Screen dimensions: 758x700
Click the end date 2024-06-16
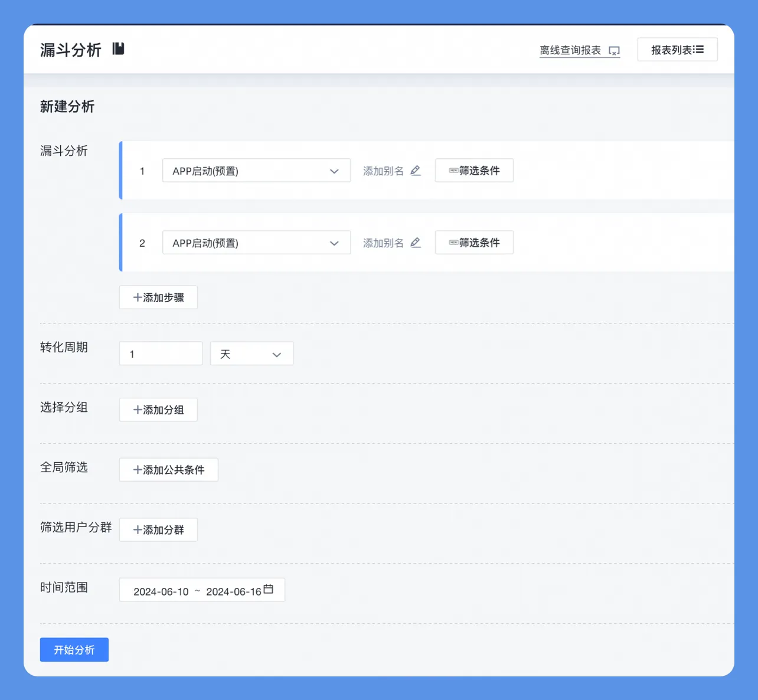point(234,591)
